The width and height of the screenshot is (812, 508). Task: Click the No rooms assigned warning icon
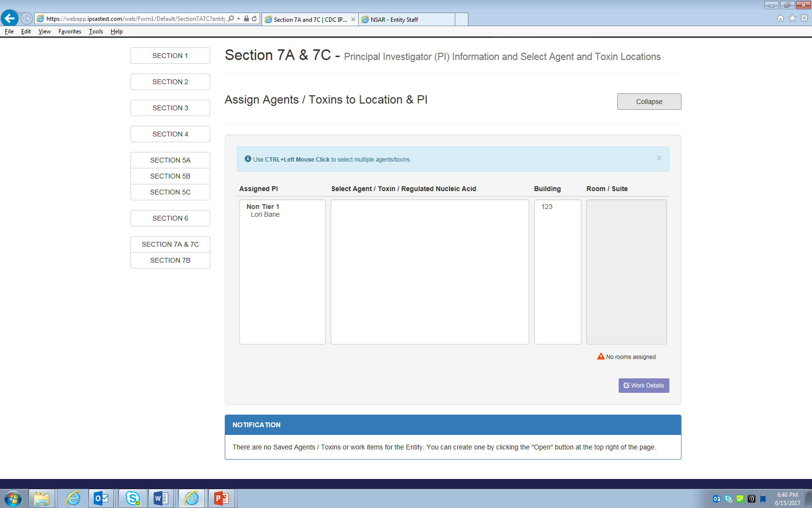tap(601, 357)
